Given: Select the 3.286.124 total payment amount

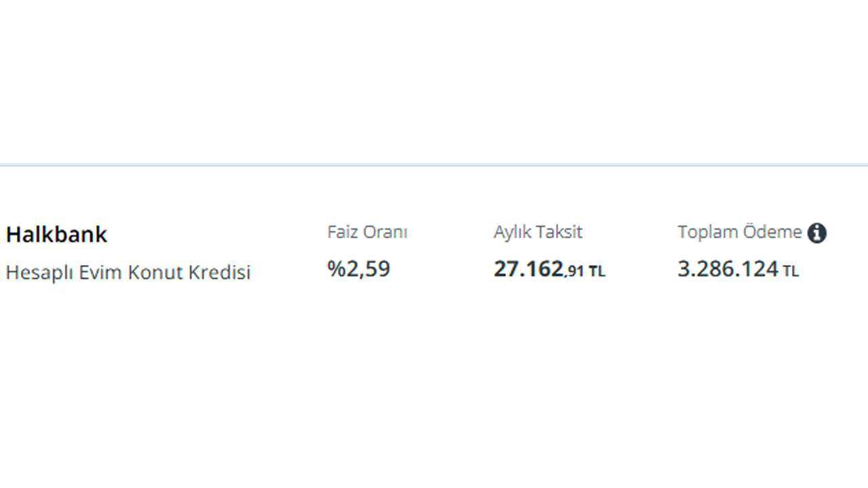Looking at the screenshot, I should pos(728,269).
